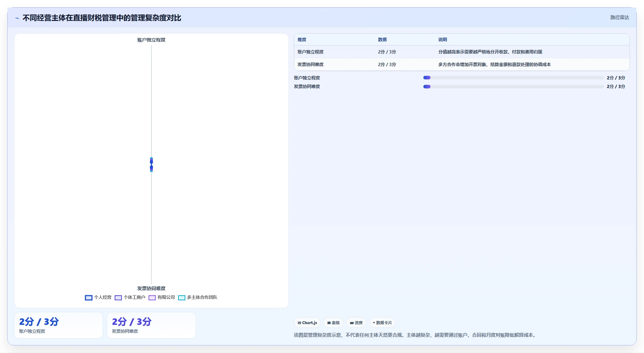Click the 维度 column header
644x353 pixels.
302,40
